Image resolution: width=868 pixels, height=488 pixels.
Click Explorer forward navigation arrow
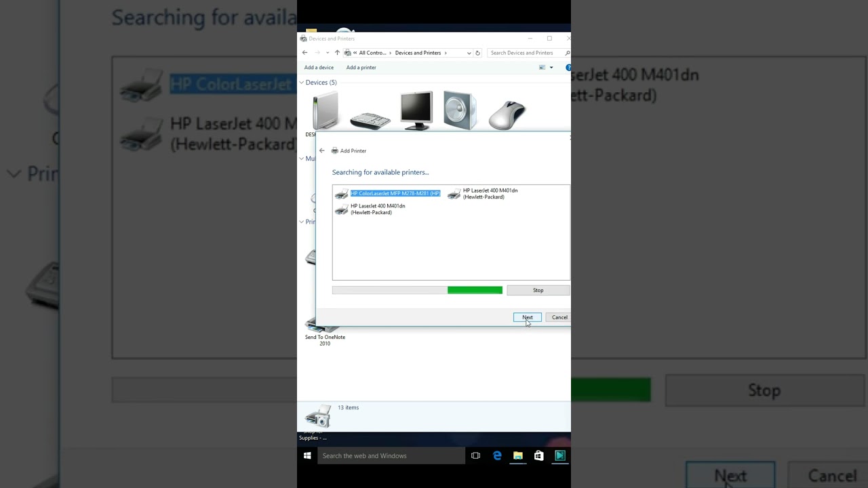point(317,53)
